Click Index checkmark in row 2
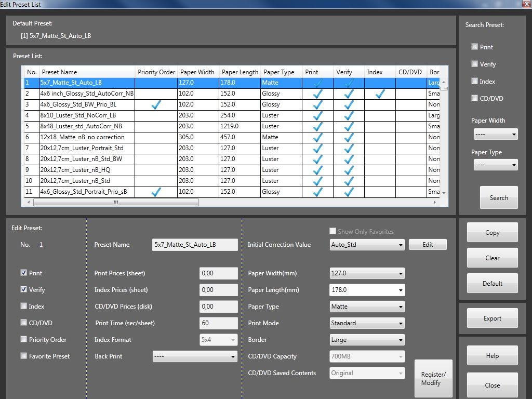Viewport: 532px width, 399px height. [380, 94]
